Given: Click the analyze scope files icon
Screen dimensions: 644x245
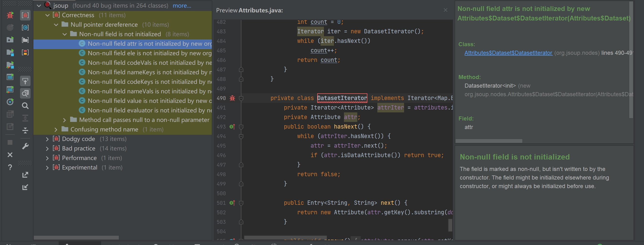Looking at the screenshot, I should (10, 102).
